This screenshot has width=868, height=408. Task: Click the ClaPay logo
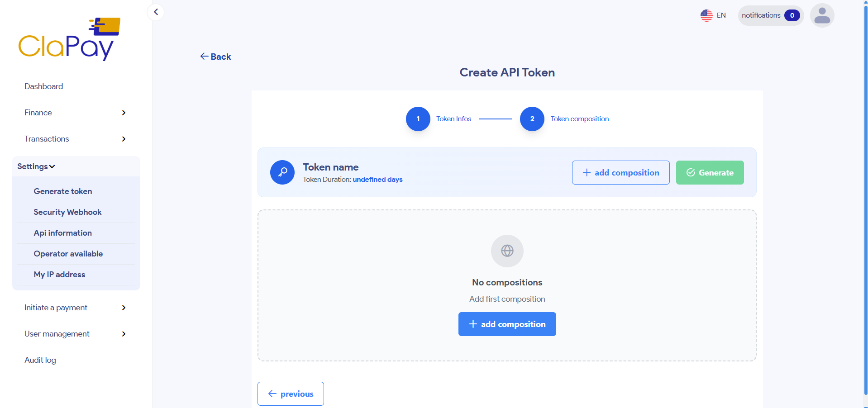coord(69,38)
